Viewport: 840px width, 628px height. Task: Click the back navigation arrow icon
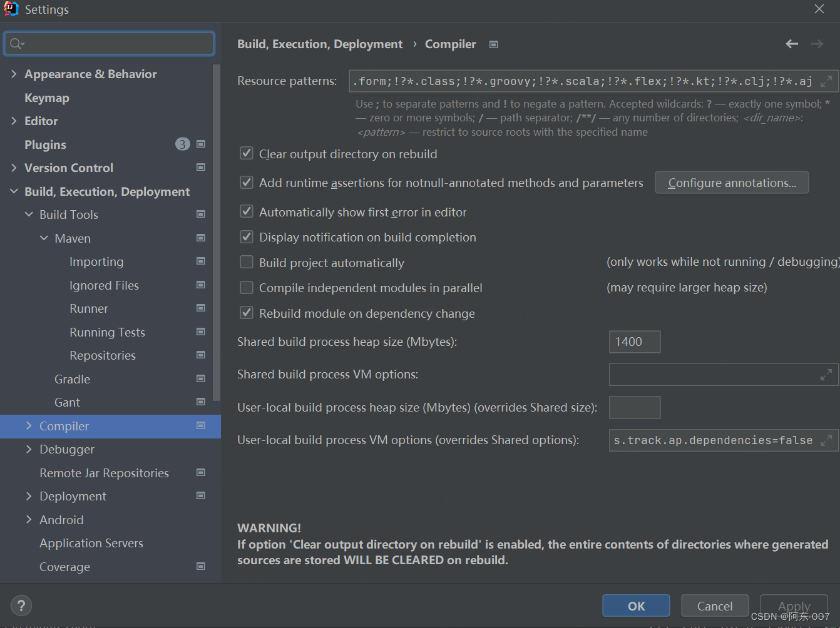click(x=792, y=44)
